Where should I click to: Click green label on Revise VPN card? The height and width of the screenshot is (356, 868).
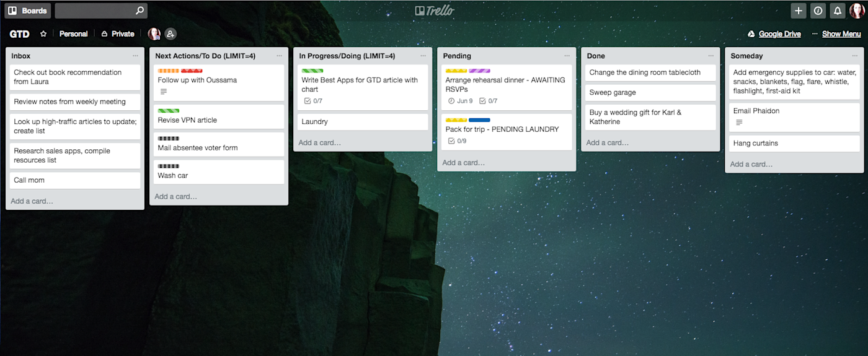pyautogui.click(x=169, y=111)
